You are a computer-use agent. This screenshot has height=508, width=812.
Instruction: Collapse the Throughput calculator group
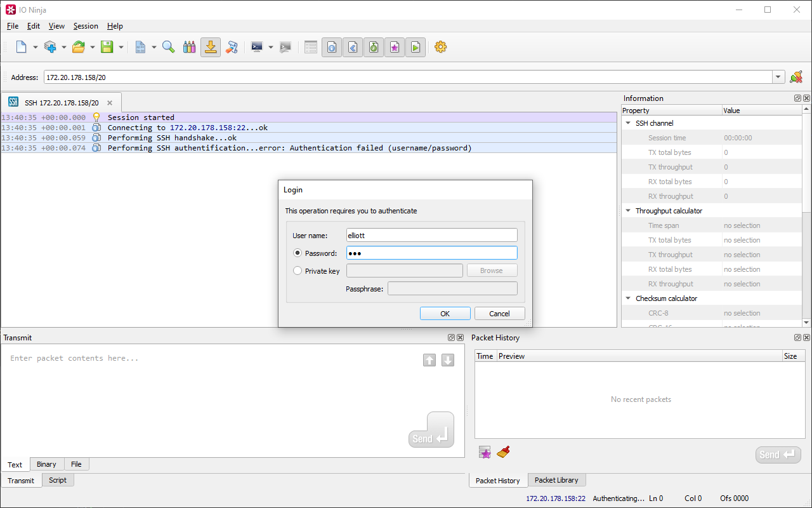tap(628, 211)
